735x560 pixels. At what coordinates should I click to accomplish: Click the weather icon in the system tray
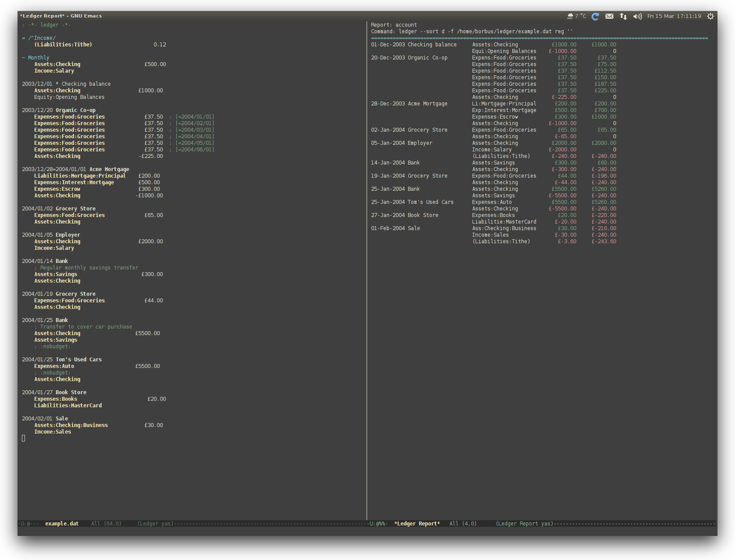pyautogui.click(x=571, y=16)
